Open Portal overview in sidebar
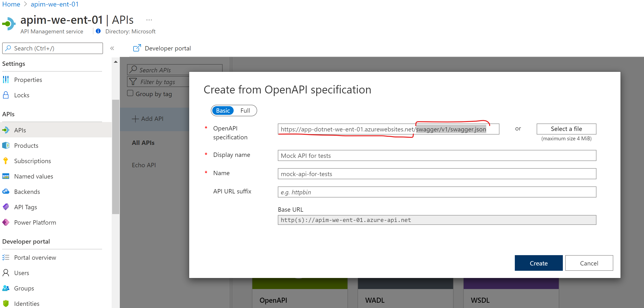Image resolution: width=644 pixels, height=308 pixels. click(35, 258)
